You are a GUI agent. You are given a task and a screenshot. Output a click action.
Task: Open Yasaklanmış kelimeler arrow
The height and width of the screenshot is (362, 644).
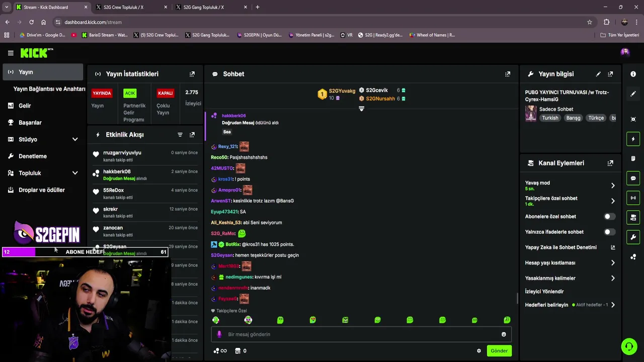613,278
